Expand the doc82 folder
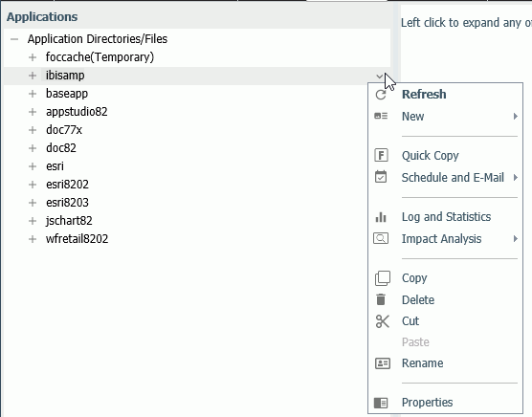The width and height of the screenshot is (532, 417). pyautogui.click(x=33, y=148)
